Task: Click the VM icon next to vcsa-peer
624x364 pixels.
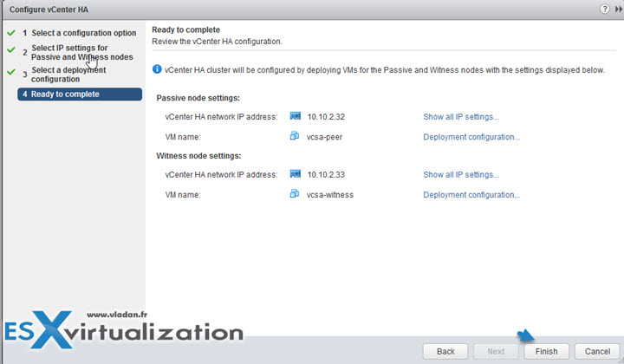Action: tap(295, 136)
